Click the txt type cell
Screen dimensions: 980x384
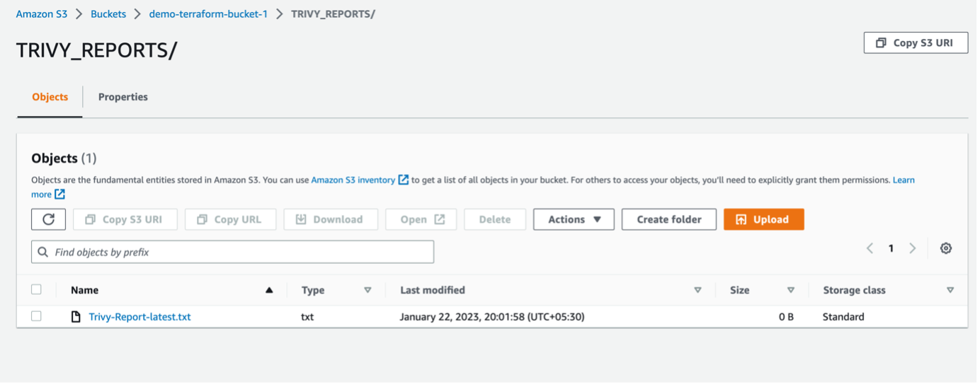pos(307,317)
